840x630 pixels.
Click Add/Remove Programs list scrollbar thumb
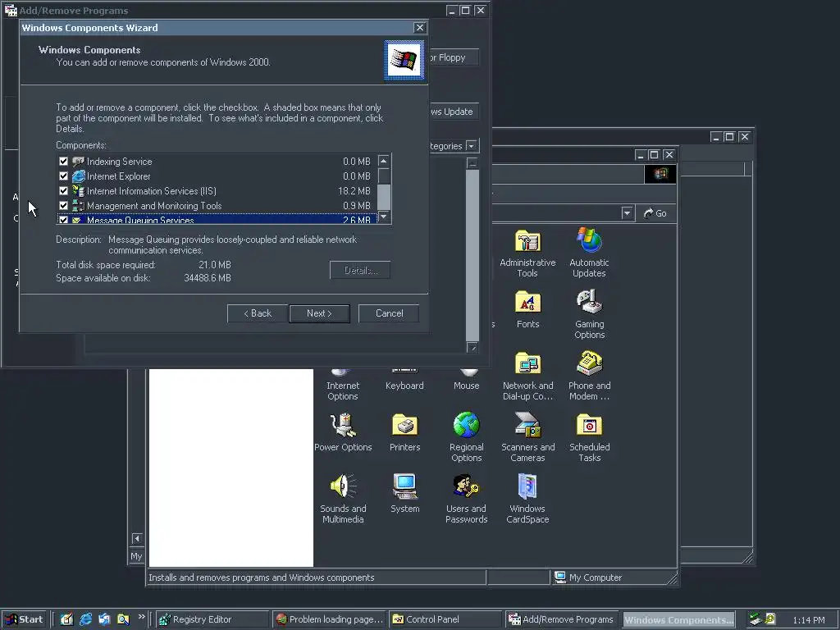coord(472,255)
